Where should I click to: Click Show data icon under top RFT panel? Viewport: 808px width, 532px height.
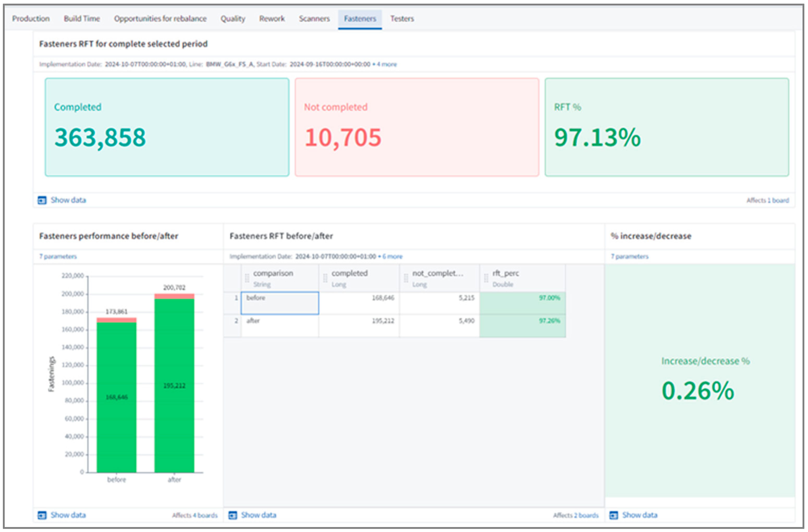pos(42,200)
